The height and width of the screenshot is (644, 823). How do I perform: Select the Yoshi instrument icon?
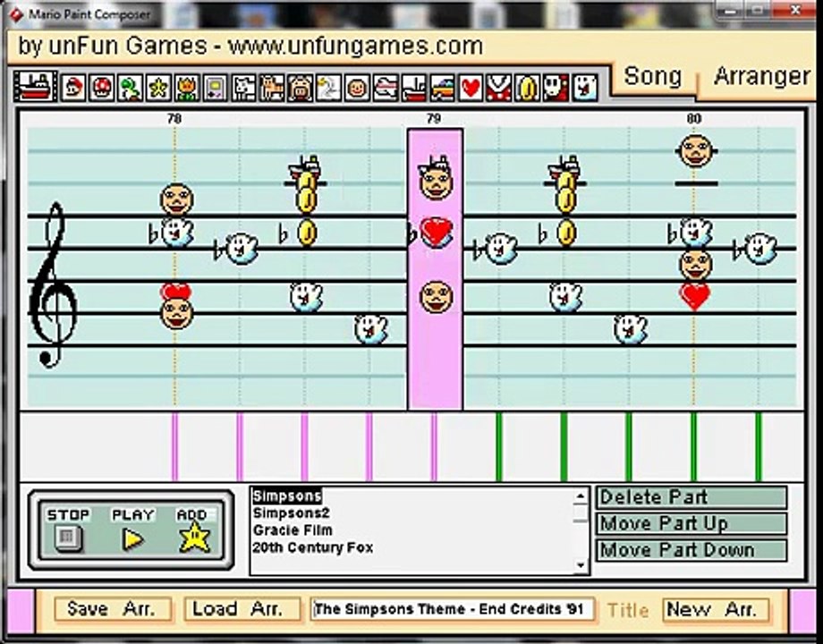coord(131,87)
